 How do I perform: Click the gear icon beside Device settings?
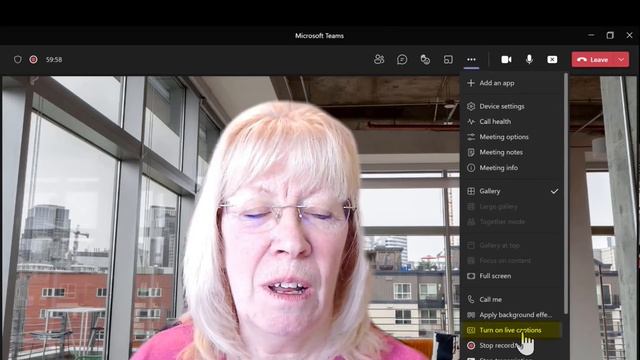click(x=471, y=106)
